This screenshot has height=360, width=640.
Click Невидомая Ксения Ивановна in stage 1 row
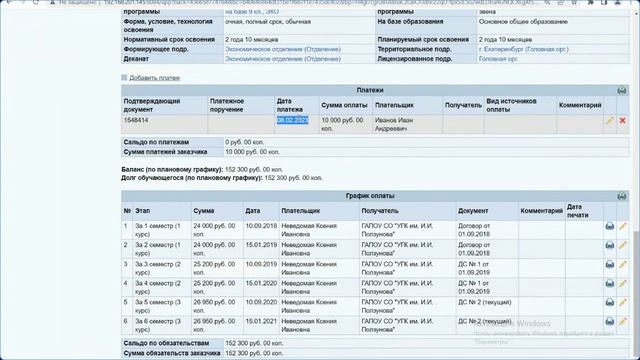point(309,229)
